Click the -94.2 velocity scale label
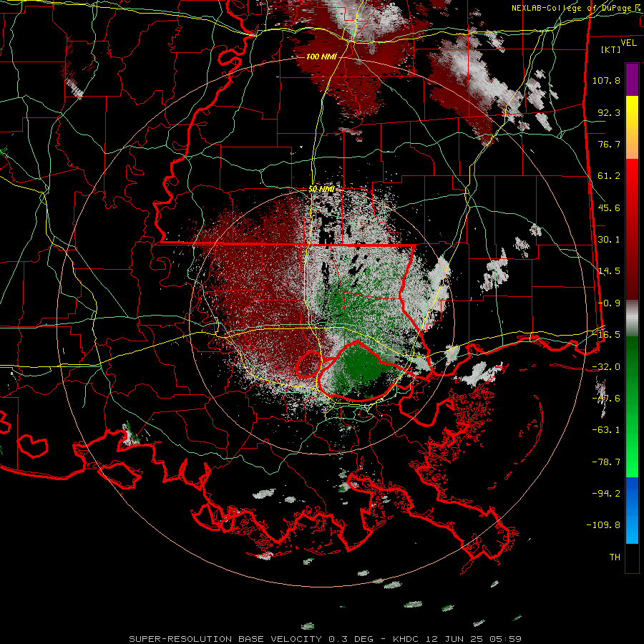Screen dimensions: 644x644 [606, 493]
